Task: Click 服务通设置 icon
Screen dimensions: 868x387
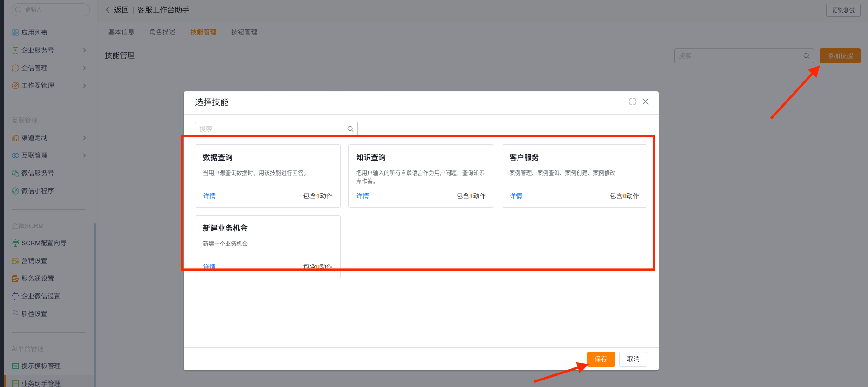Action: coord(15,278)
